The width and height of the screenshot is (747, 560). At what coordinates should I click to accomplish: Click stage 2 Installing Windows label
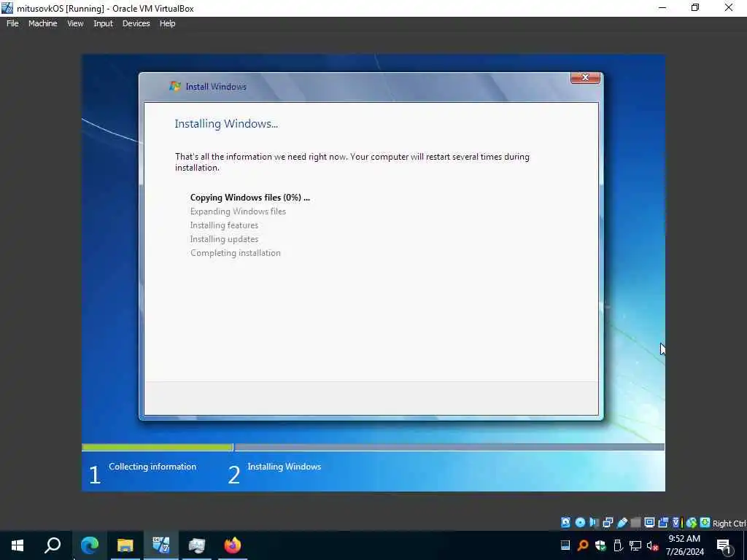click(284, 467)
